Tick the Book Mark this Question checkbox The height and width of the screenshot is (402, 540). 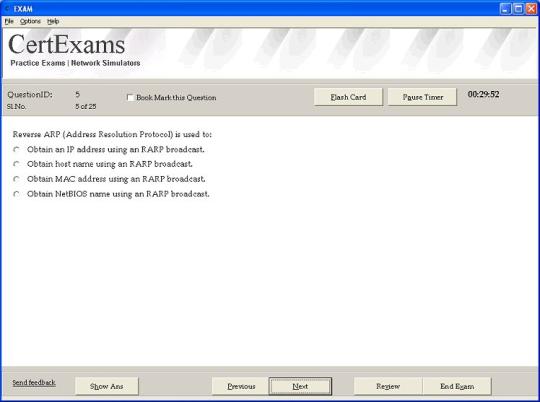[130, 97]
